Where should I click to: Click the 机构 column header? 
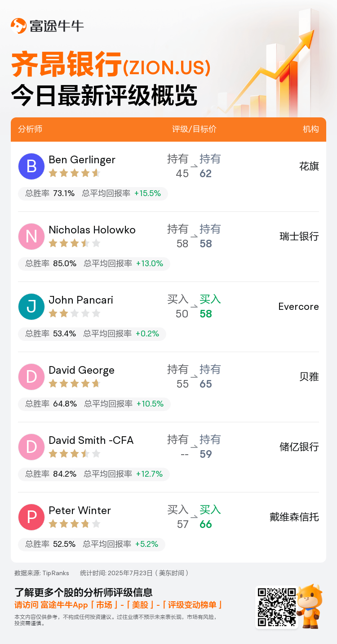[x=311, y=129]
